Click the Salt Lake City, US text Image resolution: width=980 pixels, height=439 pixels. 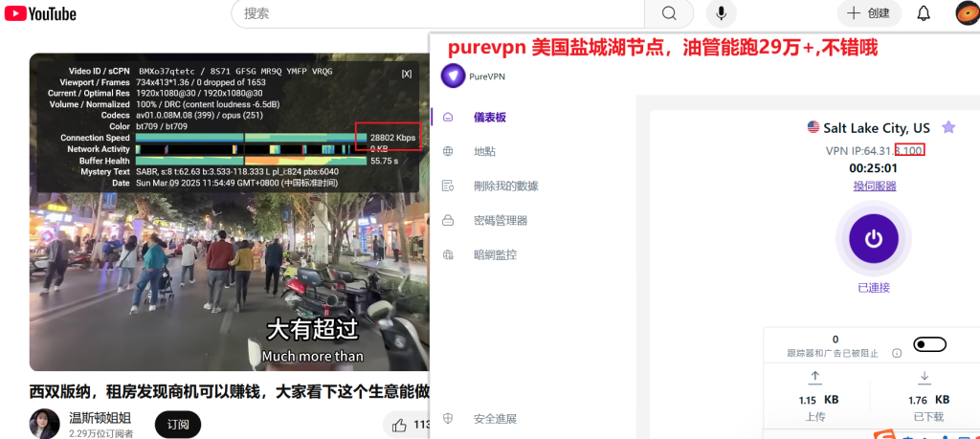pos(877,128)
